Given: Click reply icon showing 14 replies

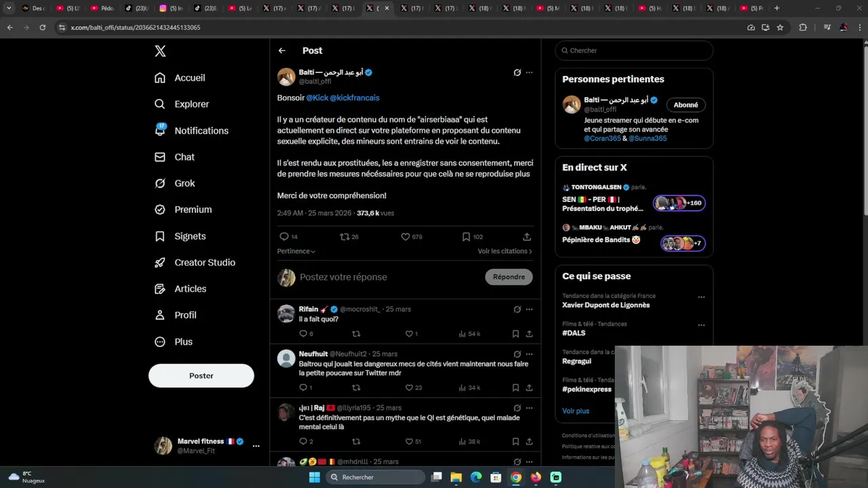Looking at the screenshot, I should click(284, 237).
